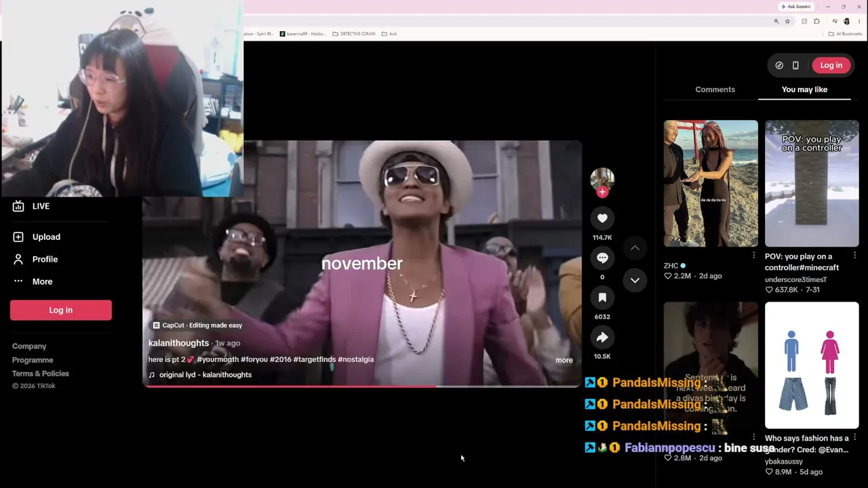Go to next video with down chevron
The height and width of the screenshot is (488, 868).
coord(635,280)
